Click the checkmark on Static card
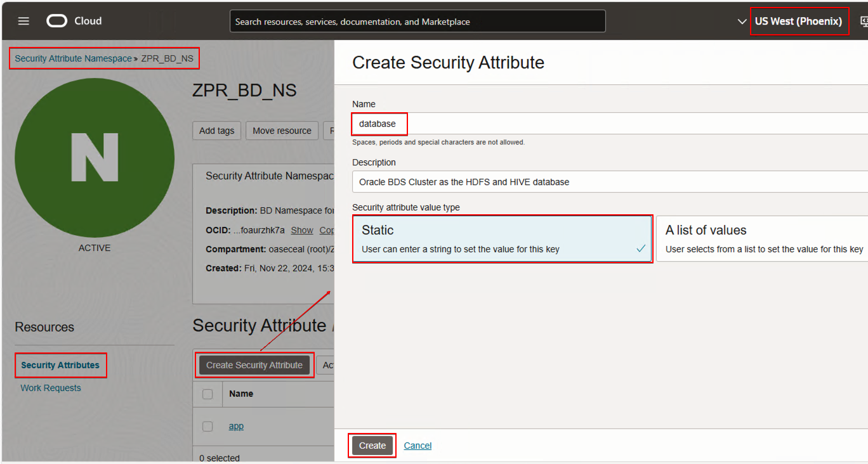 click(641, 248)
